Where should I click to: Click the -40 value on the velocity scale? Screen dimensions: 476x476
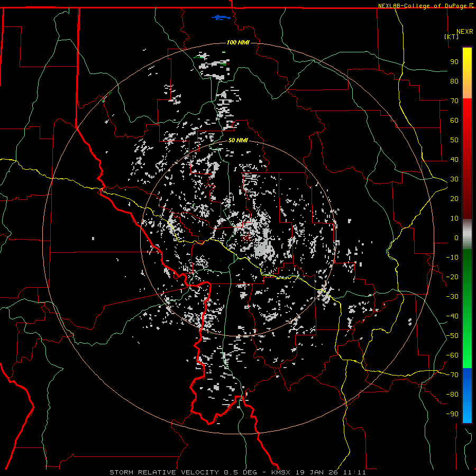pyautogui.click(x=452, y=316)
